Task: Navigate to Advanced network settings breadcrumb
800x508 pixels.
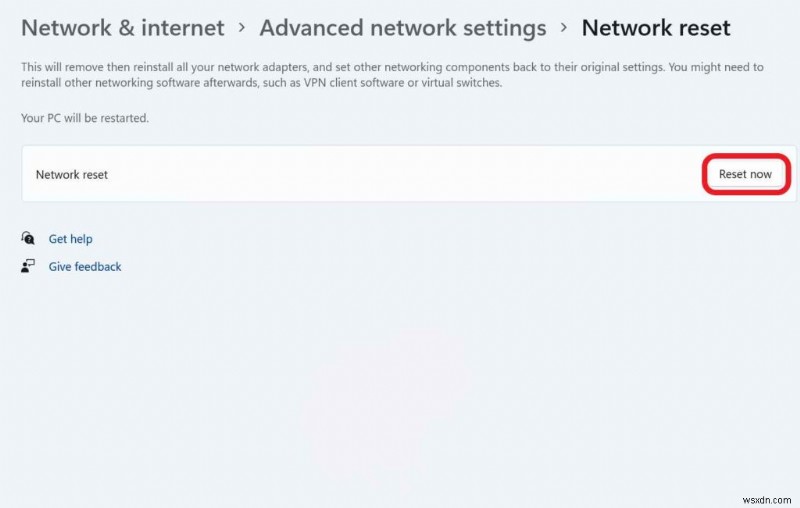Action: (403, 29)
